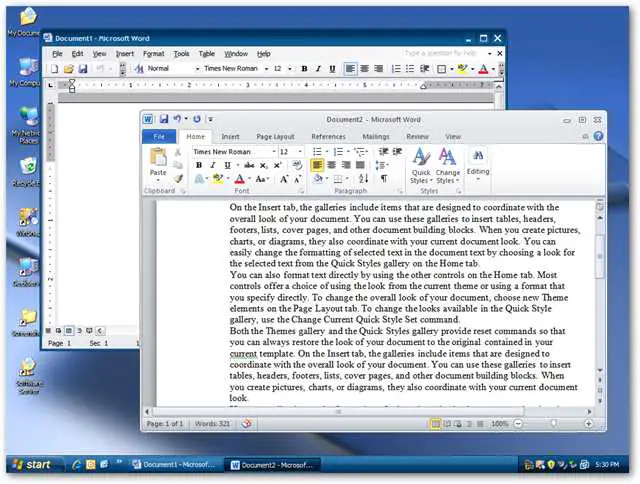Toggle Align Left in Document2 Paragraph group
The width and height of the screenshot is (640, 484).
pyautogui.click(x=317, y=165)
